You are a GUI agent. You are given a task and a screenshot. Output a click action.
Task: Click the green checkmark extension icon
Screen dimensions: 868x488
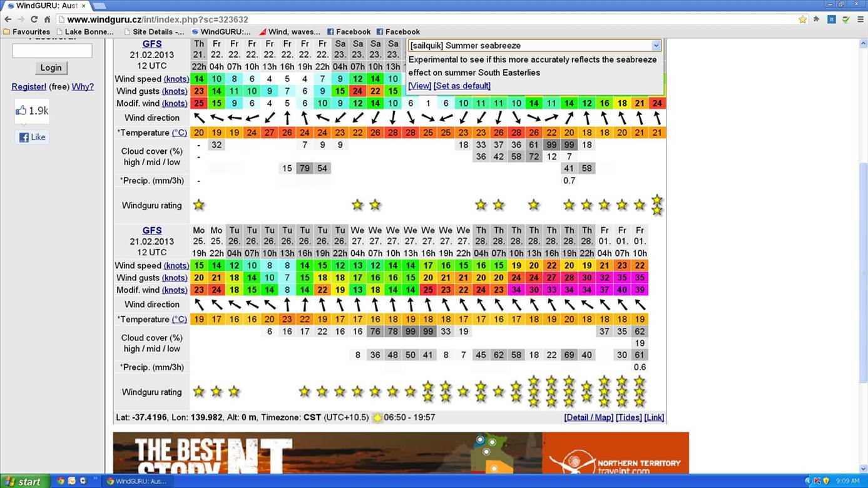845,19
